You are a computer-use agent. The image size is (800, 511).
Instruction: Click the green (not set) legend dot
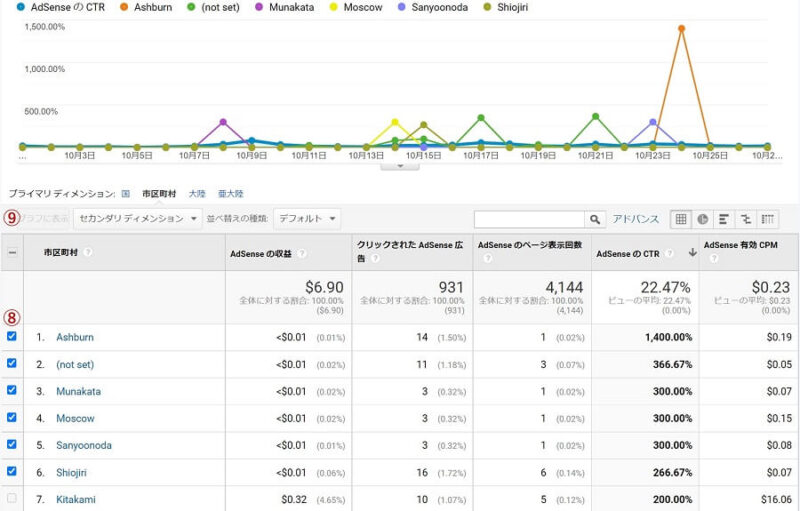(x=191, y=7)
